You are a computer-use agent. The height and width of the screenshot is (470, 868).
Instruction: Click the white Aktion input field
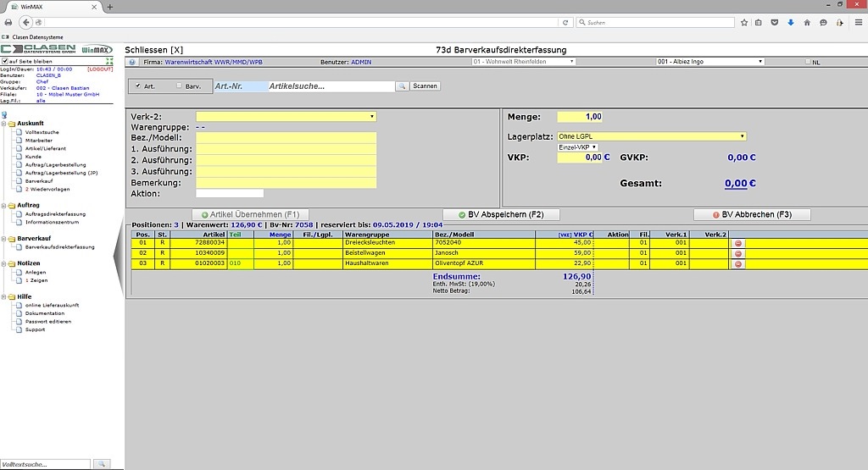230,194
